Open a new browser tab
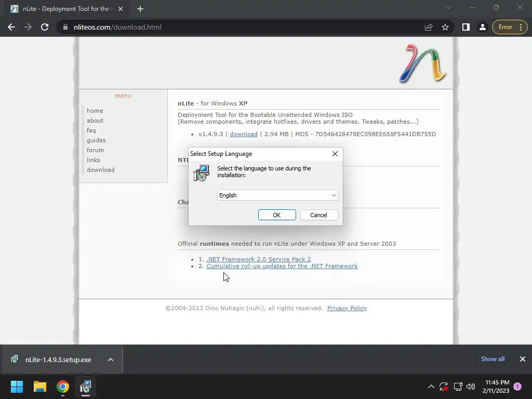This screenshot has width=532, height=399. [x=140, y=9]
